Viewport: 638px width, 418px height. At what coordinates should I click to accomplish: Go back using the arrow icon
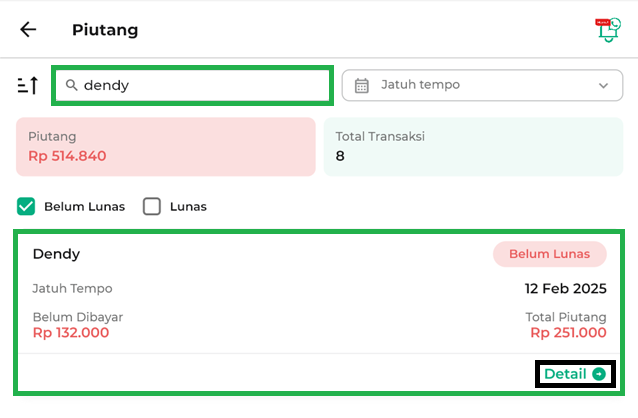pos(28,30)
